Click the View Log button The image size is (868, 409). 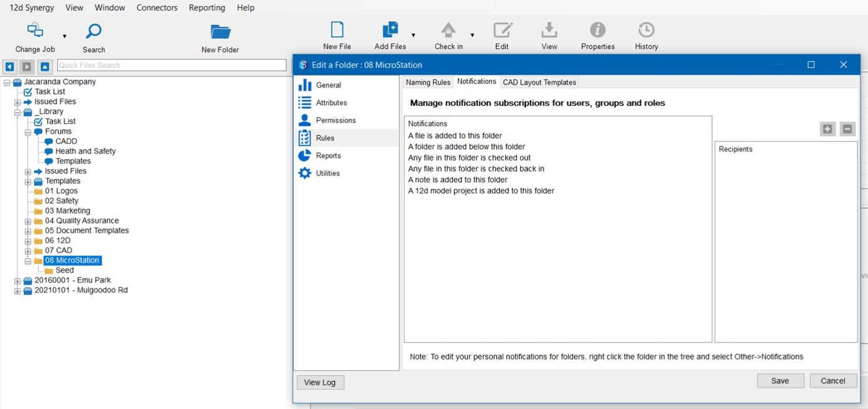[x=320, y=382]
